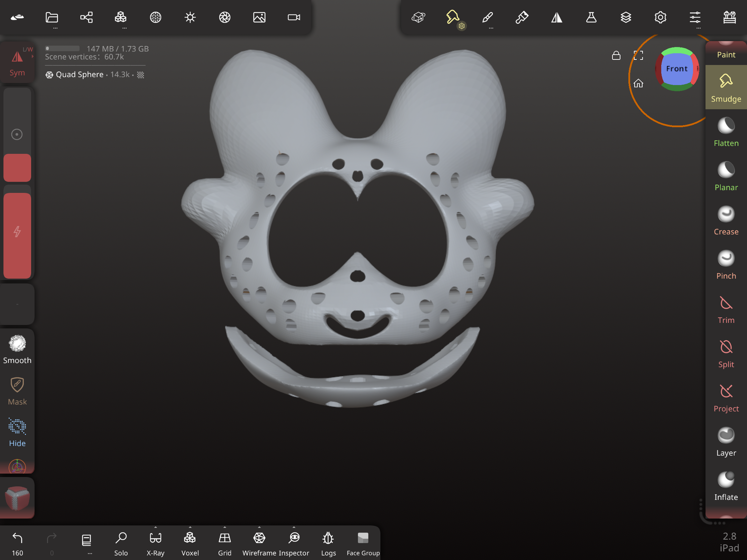Viewport: 747px width, 560px height.
Task: Open the Symmetry menu in top bar
Action: (x=557, y=17)
